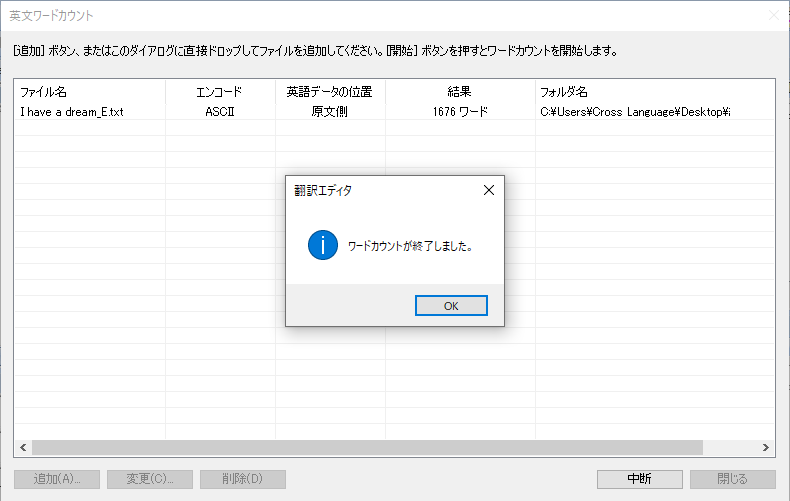The height and width of the screenshot is (501, 790).
Task: Click the 英語データの位置 column header
Action: (329, 92)
